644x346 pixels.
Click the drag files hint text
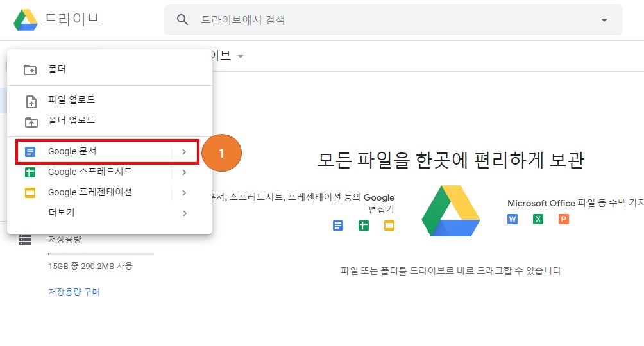(451, 271)
